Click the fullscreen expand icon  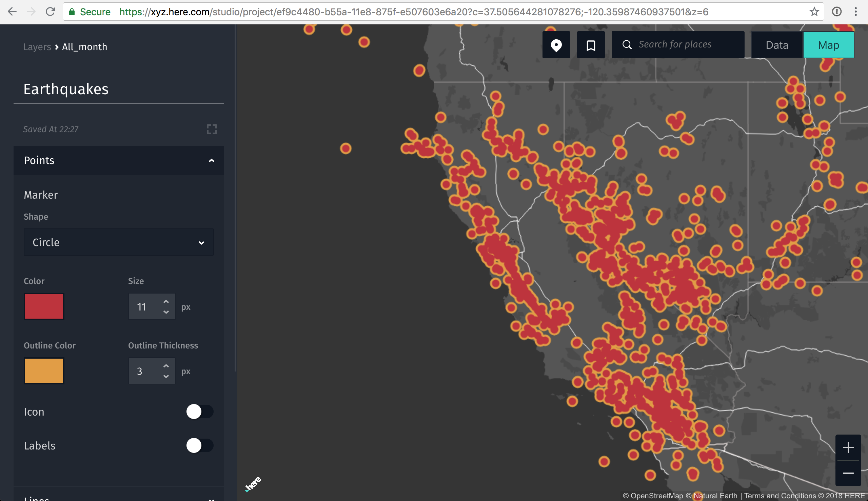212,129
